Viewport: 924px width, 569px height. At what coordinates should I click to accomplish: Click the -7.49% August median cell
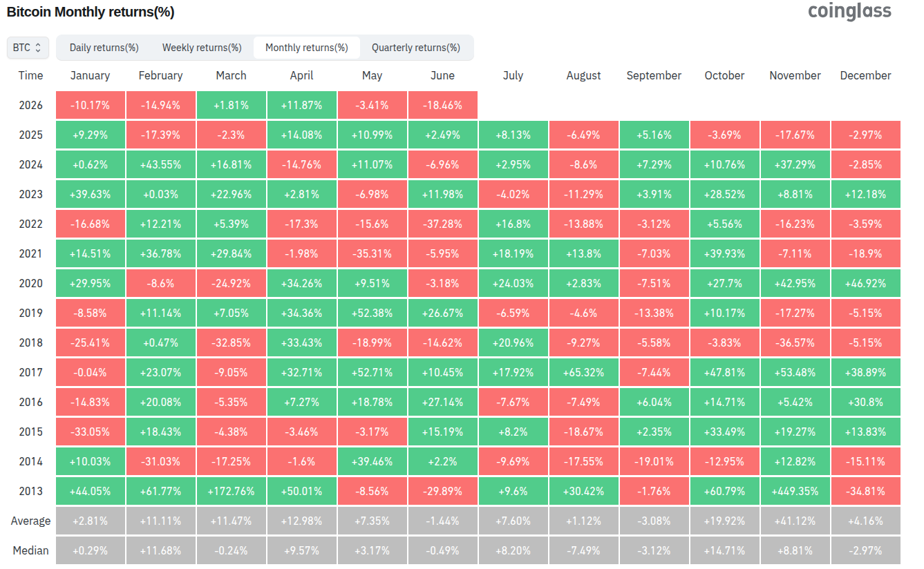pos(584,550)
